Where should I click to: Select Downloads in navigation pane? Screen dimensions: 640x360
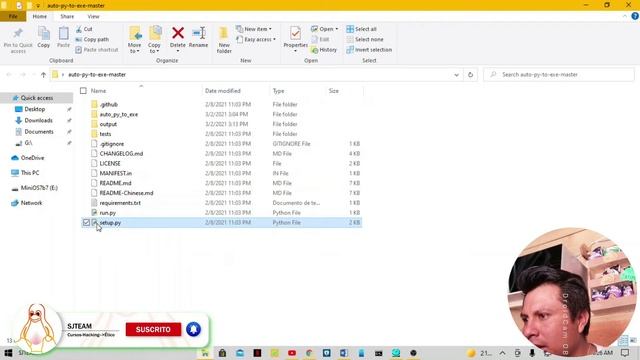click(38, 120)
